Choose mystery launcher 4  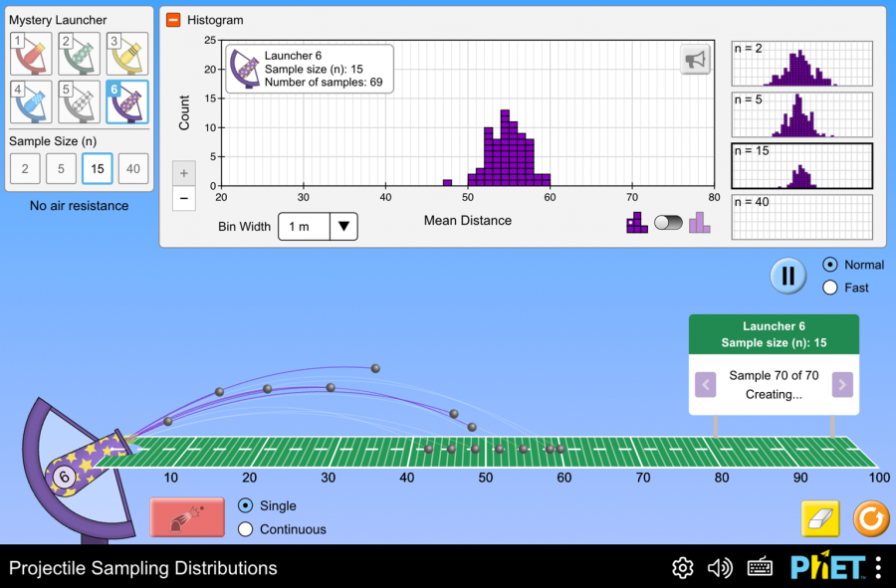coord(29,101)
